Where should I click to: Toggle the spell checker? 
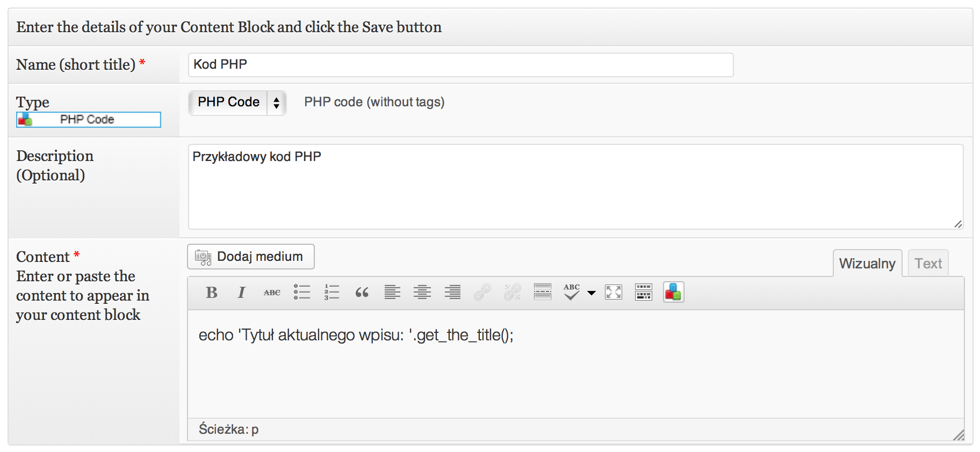tap(572, 293)
